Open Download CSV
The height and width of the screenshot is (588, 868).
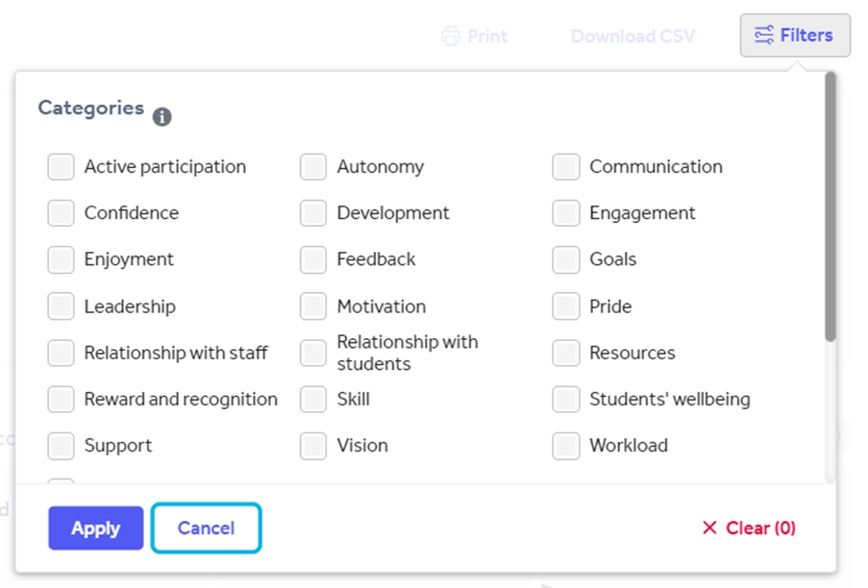[632, 36]
